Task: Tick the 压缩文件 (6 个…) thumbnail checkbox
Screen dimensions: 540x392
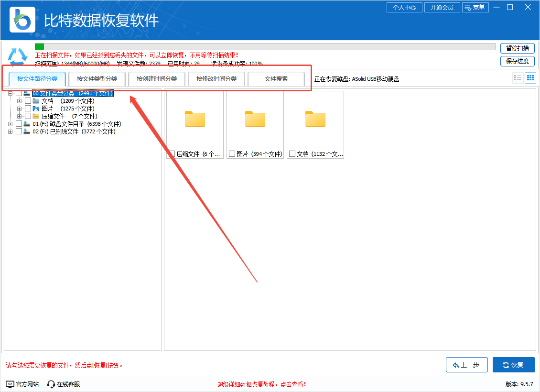Action: click(172, 153)
